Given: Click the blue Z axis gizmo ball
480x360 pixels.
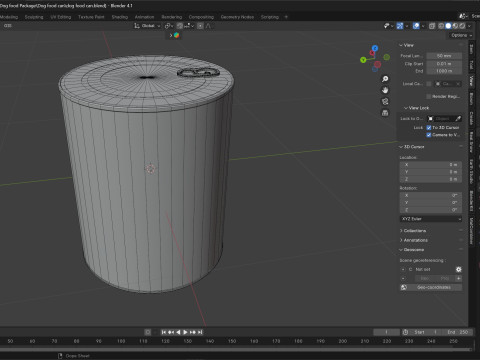Looking at the screenshot, I should coord(375,48).
